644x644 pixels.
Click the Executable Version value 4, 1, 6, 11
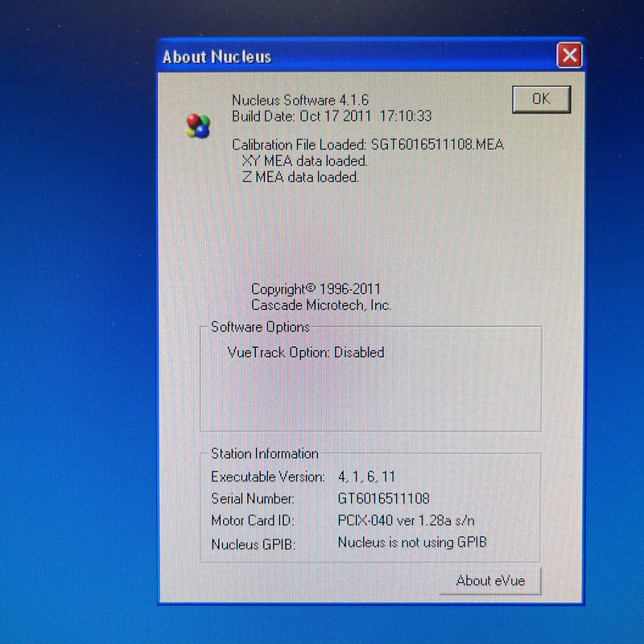[366, 477]
